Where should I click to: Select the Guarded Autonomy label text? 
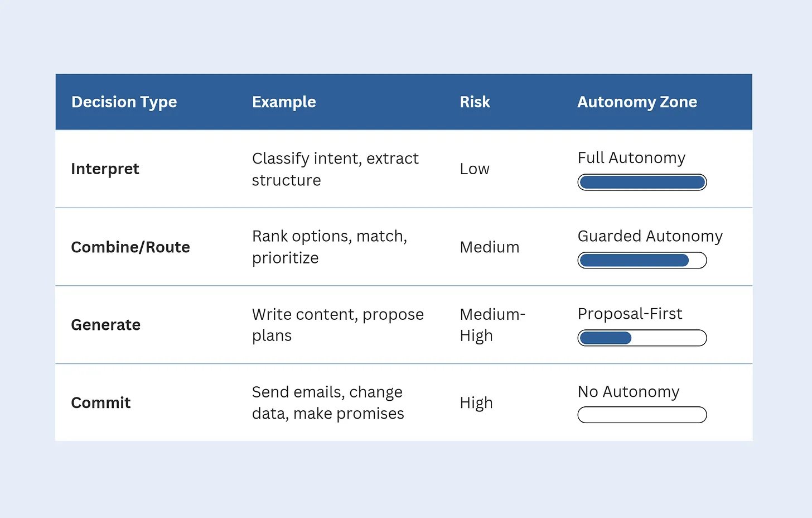click(x=650, y=236)
